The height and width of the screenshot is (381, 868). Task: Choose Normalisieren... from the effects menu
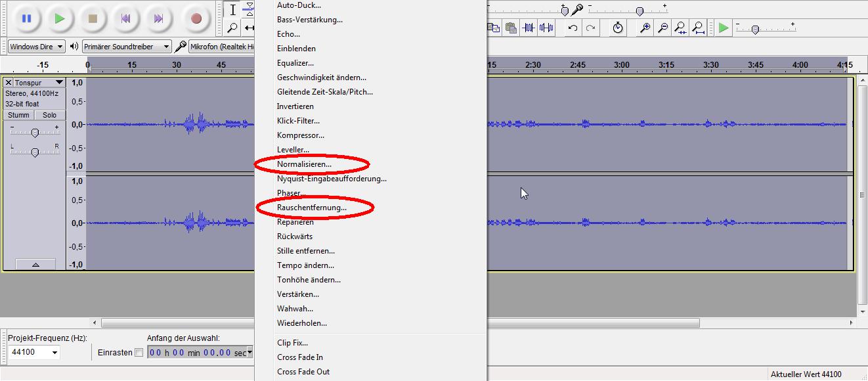[304, 164]
